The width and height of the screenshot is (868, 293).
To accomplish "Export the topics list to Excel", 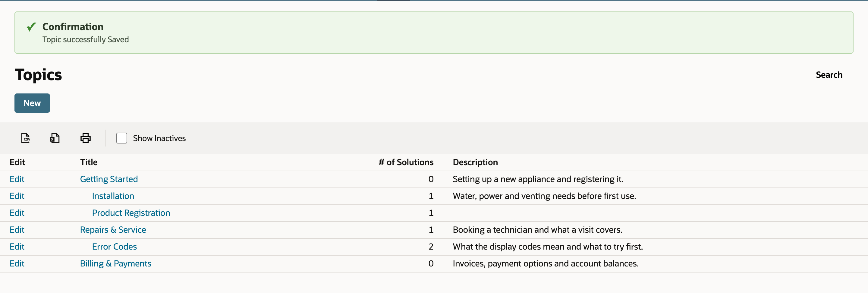I will pyautogui.click(x=55, y=138).
